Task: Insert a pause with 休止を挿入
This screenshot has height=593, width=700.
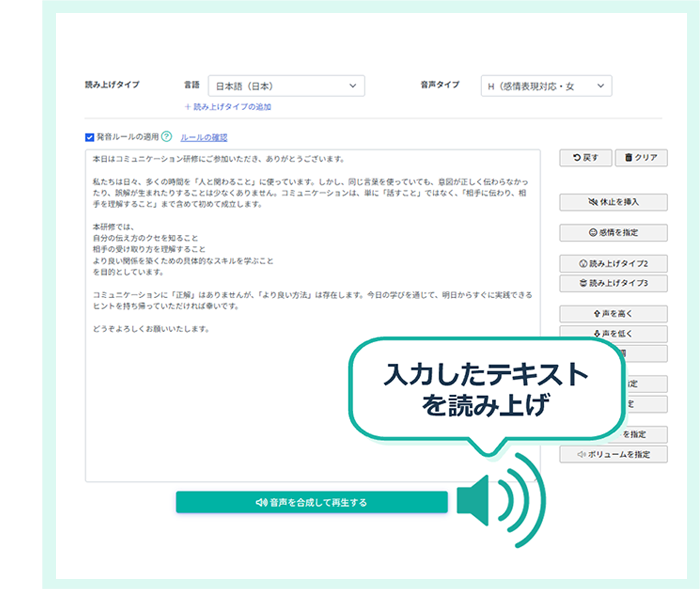Action: coord(613,202)
